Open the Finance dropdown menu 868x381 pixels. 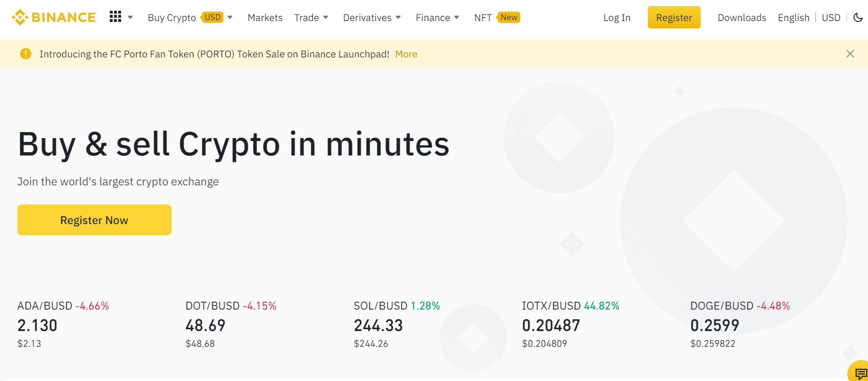click(438, 18)
